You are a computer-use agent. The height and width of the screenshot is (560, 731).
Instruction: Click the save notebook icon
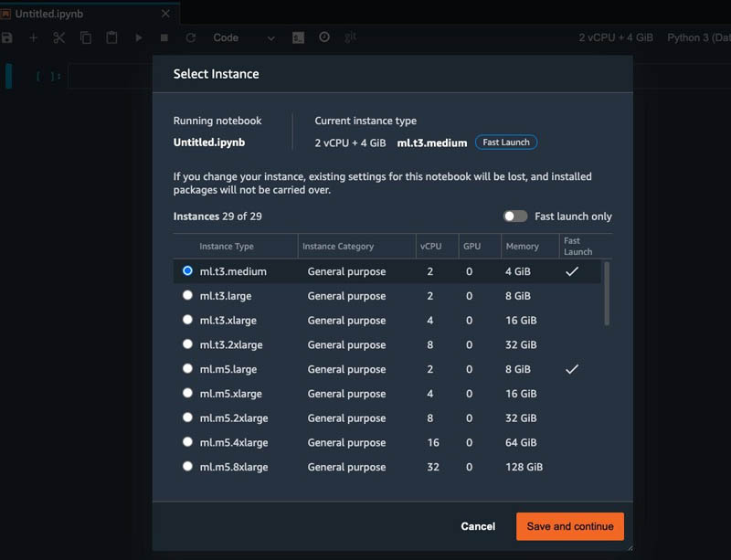6,37
